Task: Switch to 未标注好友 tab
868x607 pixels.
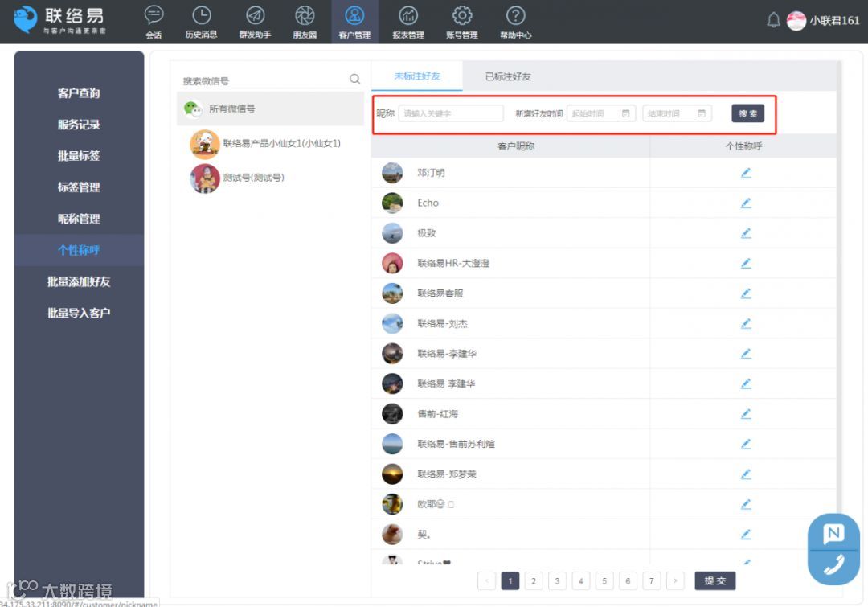Action: [417, 76]
